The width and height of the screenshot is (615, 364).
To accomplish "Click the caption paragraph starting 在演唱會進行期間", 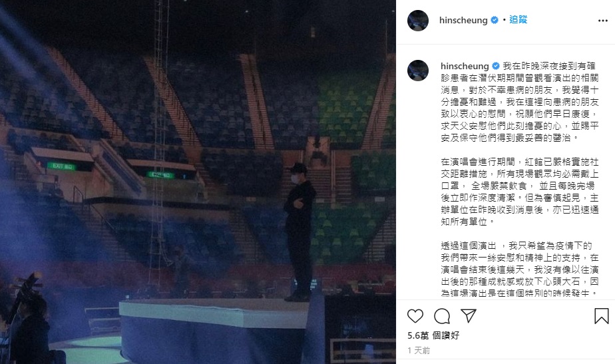I will pos(520,192).
